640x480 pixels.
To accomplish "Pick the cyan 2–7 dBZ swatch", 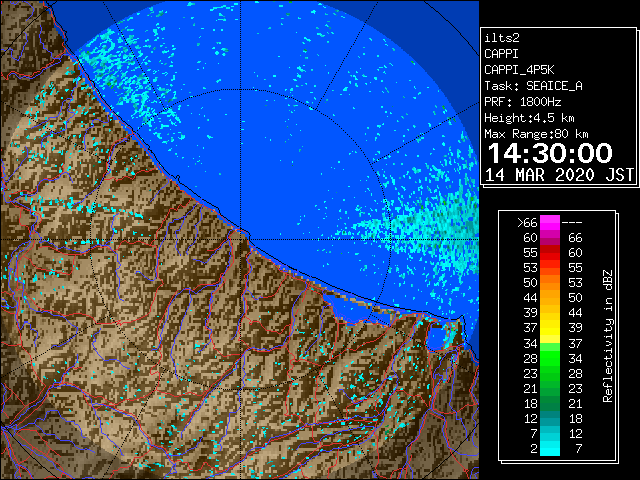I will 550,449.
